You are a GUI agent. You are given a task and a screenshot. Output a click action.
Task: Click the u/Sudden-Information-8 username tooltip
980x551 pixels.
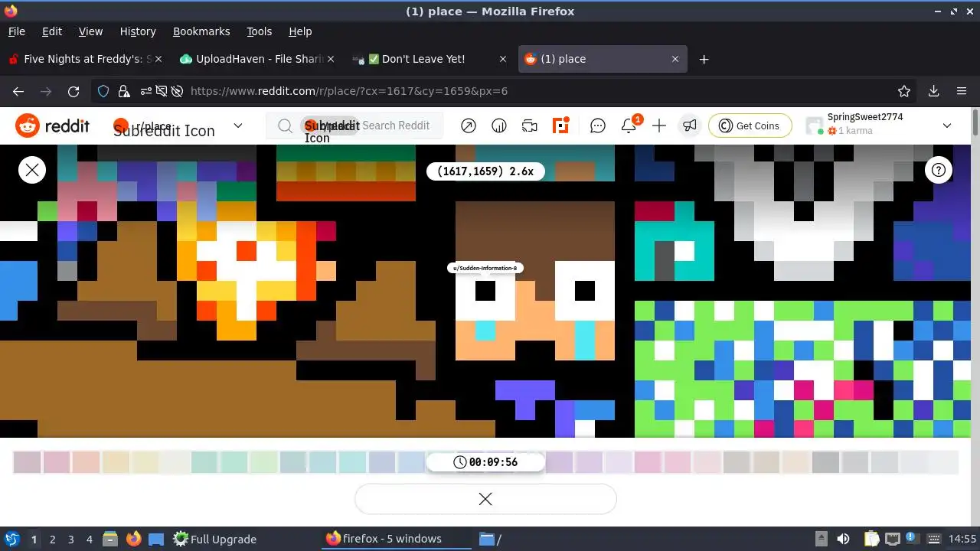point(485,268)
